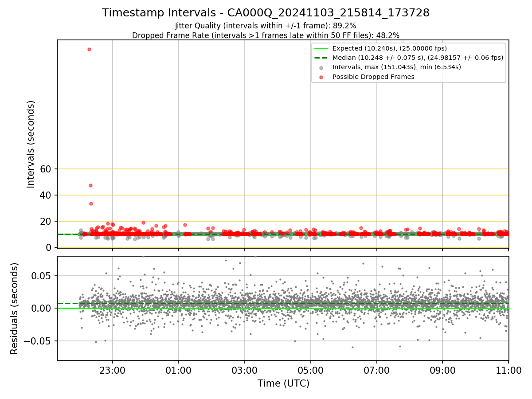The width and height of the screenshot is (532, 399).
Task: Click the 03:00 time tick label
Action: [x=245, y=370]
